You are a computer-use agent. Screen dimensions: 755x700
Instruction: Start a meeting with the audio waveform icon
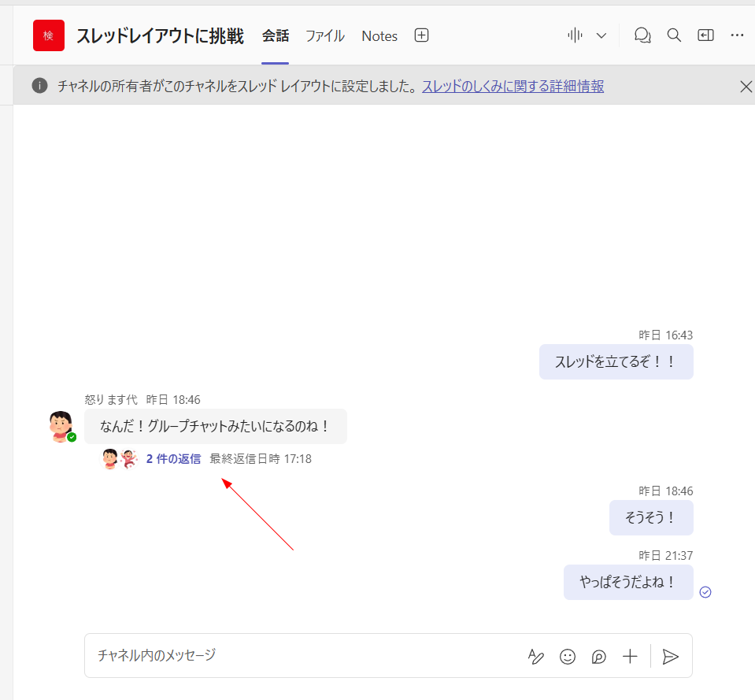575,35
